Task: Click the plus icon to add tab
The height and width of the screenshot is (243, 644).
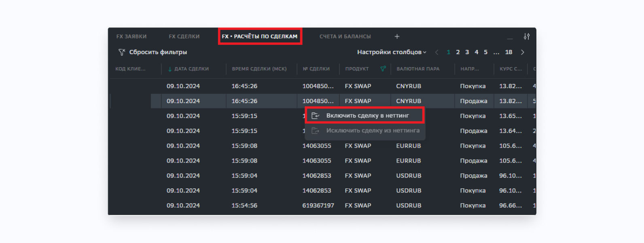Action: coord(397,36)
